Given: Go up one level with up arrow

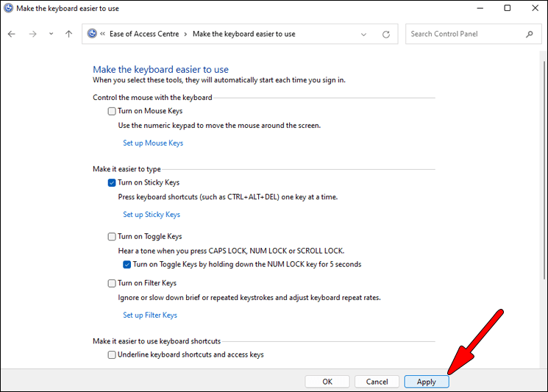Looking at the screenshot, I should [x=68, y=34].
